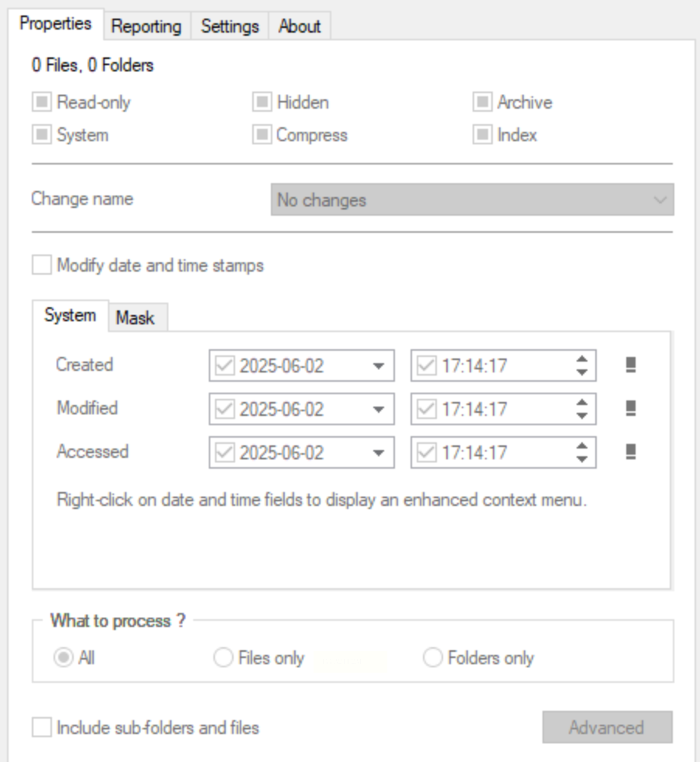Expand the Modified date picker arrow
Screen dimensions: 700x762
point(378,409)
